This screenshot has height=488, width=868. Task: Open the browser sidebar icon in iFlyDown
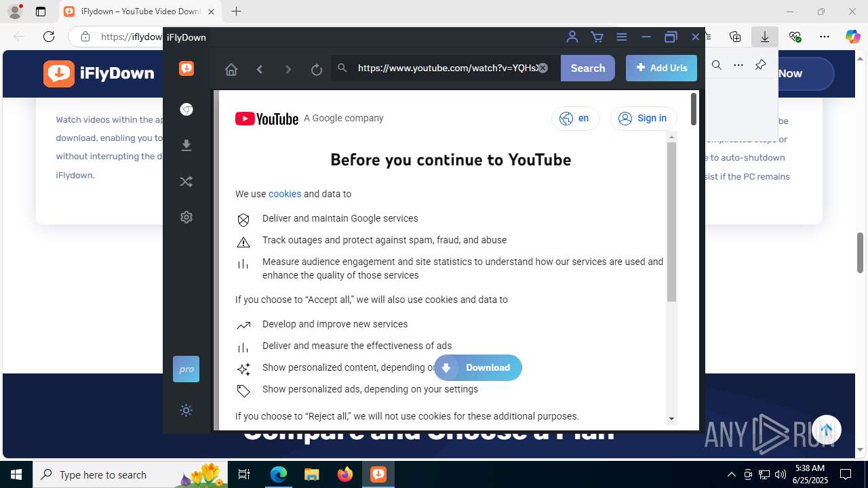click(x=186, y=110)
